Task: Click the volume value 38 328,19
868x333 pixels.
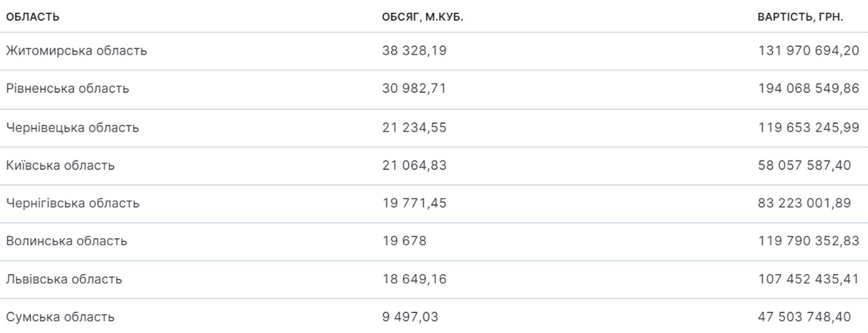Action: pos(414,51)
